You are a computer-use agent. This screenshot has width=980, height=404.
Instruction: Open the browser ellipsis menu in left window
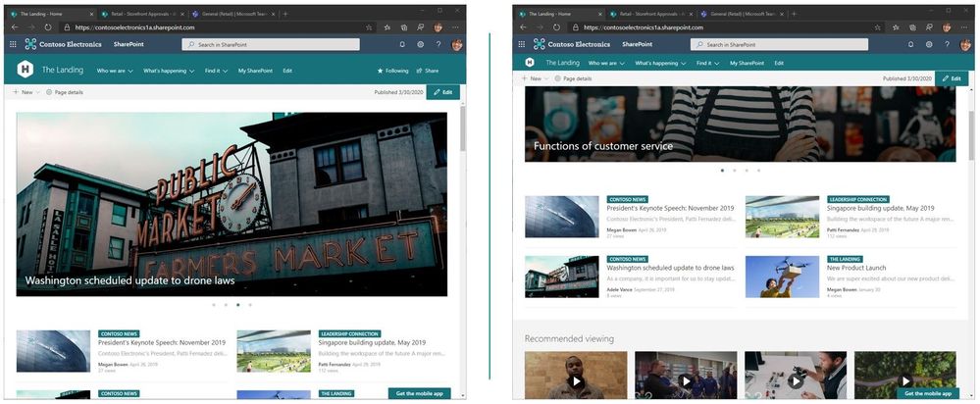pyautogui.click(x=455, y=27)
